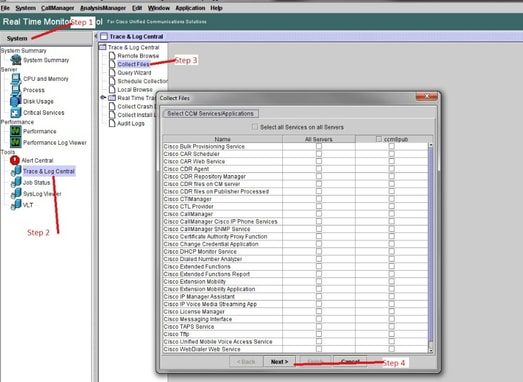Check All Servers for Cisco CallManager
Image resolution: width=523 pixels, height=382 pixels.
pos(319,214)
